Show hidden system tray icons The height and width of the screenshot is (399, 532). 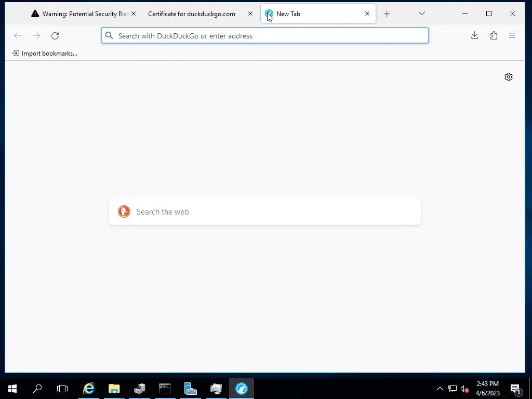click(440, 389)
